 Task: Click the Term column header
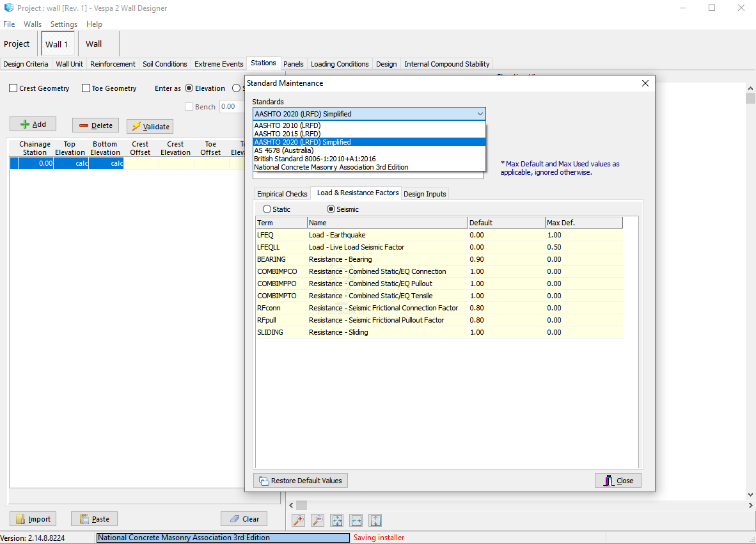281,223
